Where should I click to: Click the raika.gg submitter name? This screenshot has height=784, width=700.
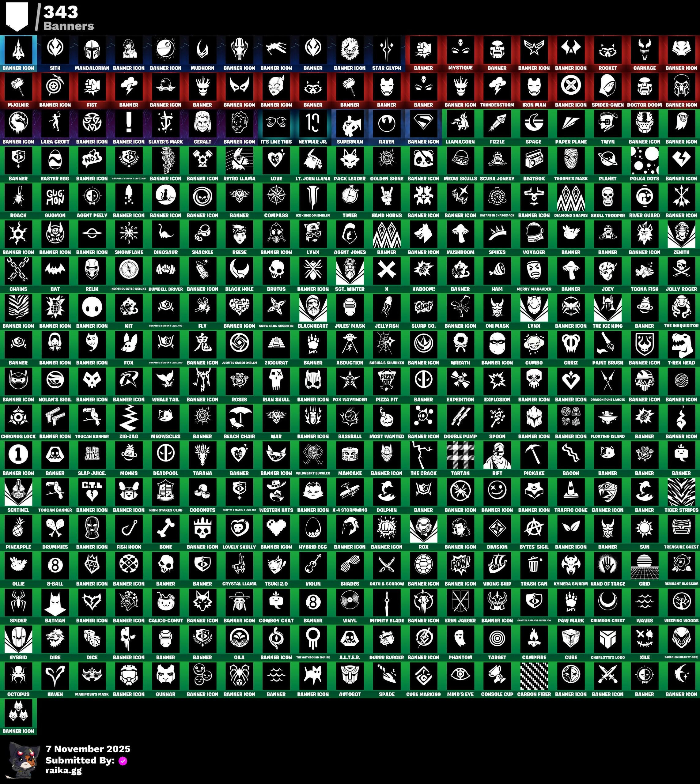click(x=63, y=770)
